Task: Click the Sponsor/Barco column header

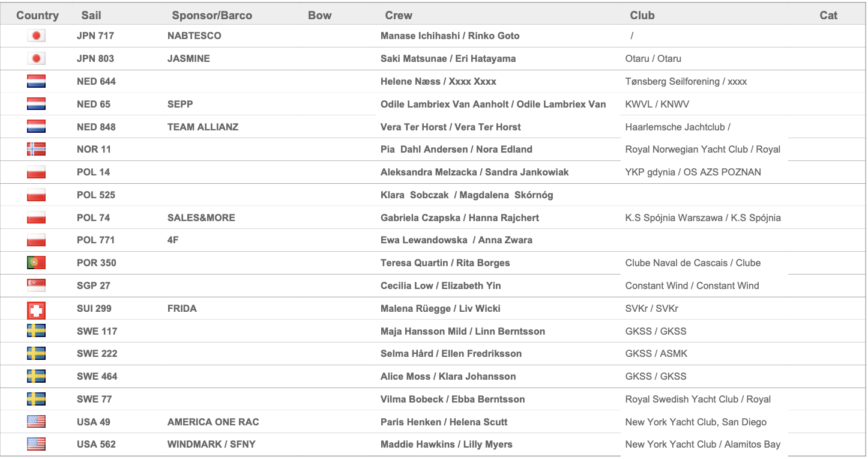Action: 212,16
